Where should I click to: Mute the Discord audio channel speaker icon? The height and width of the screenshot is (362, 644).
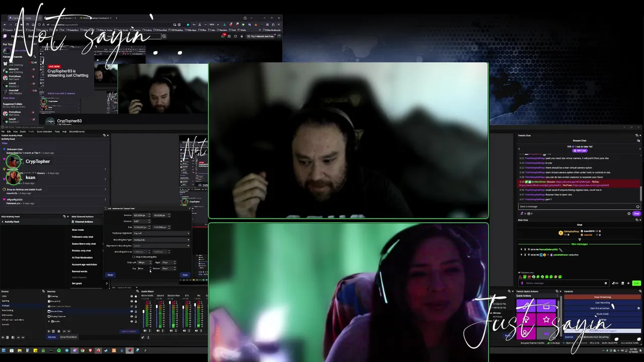(x=158, y=331)
